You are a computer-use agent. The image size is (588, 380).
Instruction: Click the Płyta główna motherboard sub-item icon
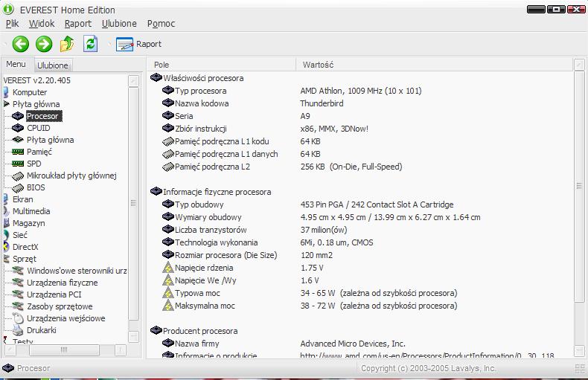(x=18, y=140)
